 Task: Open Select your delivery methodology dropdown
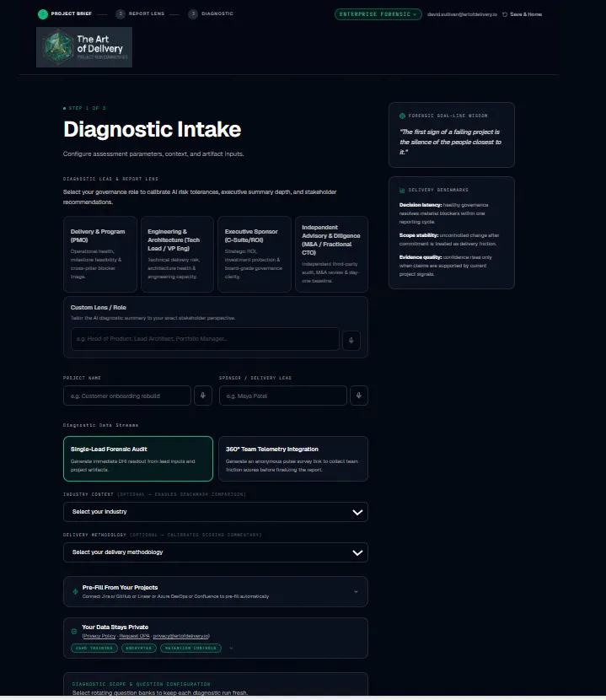tap(216, 552)
